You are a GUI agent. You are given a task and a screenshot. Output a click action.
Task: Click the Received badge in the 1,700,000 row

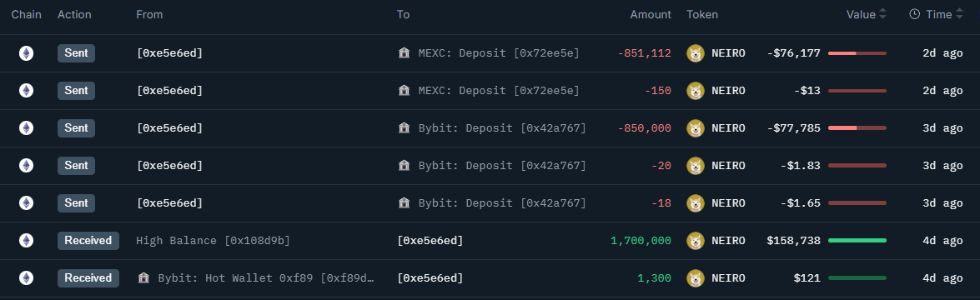(x=88, y=241)
